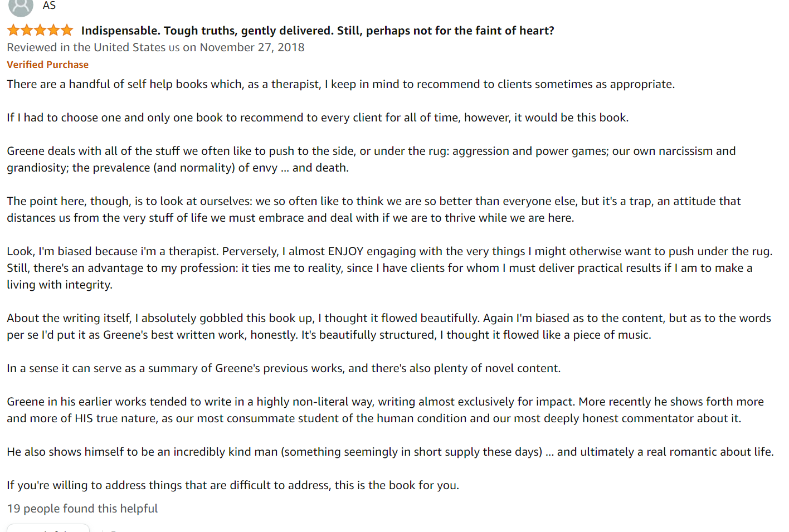
Task: Click the Helpful button below review
Action: (48, 528)
